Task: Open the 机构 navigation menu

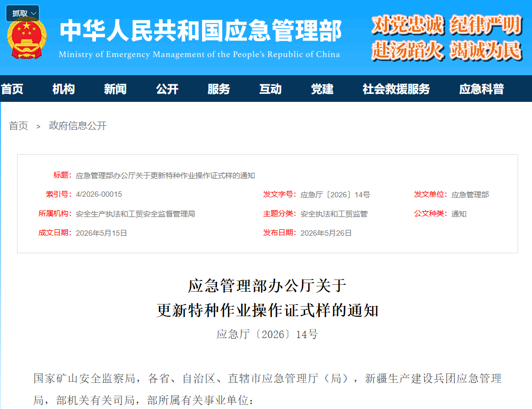Action: click(63, 89)
